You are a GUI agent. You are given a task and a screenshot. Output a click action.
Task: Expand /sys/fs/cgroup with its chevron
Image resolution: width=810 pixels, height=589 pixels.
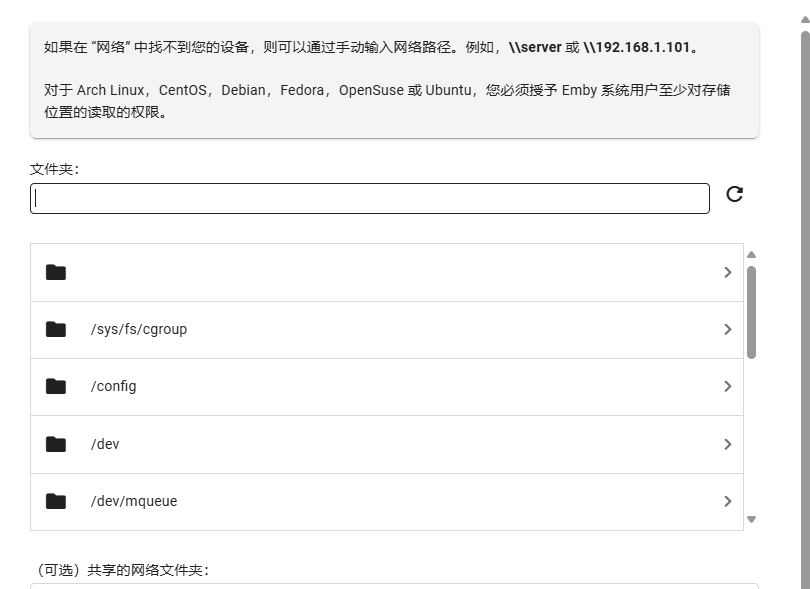(x=727, y=329)
